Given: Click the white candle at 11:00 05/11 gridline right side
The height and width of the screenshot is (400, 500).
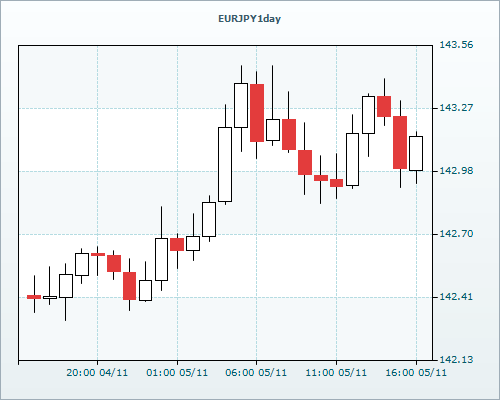Looking at the screenshot, I should click(x=352, y=159).
